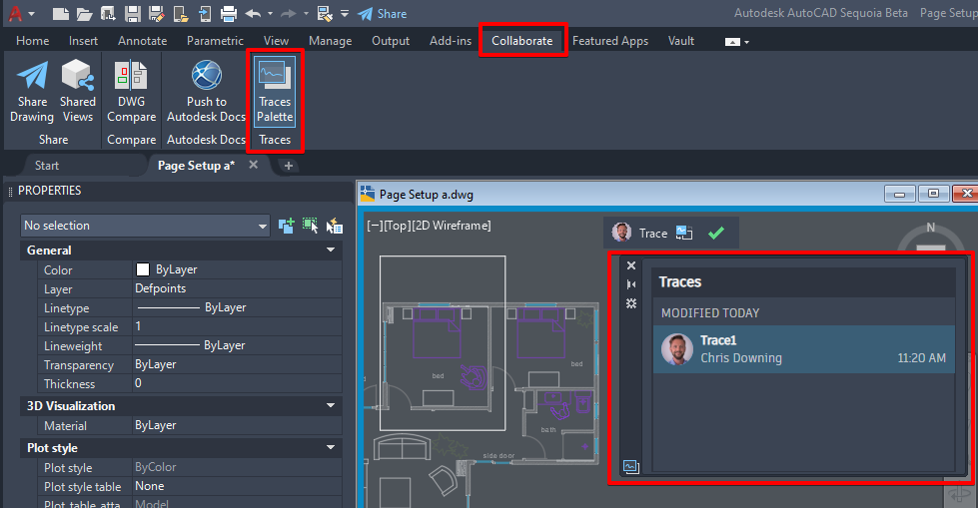Toggle auto-hide on the Traces palette
This screenshot has width=980, height=508.
(631, 284)
